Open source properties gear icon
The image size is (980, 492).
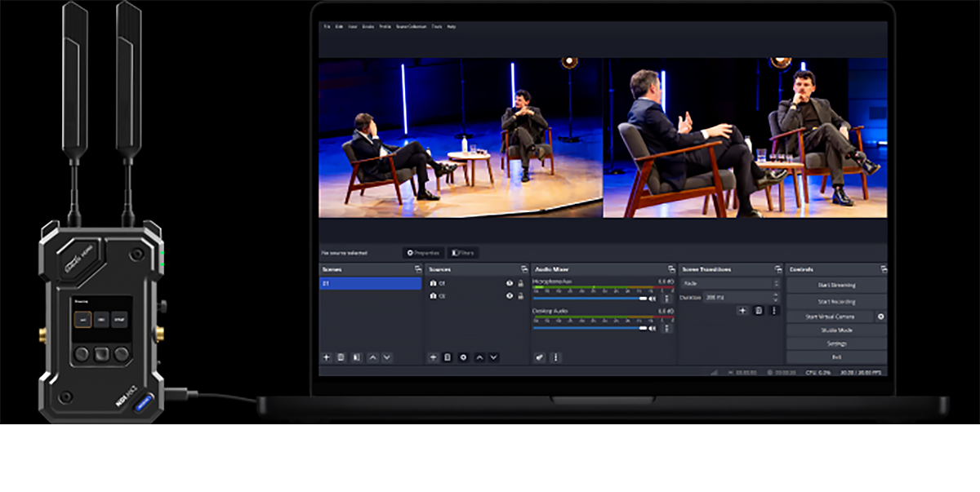(463, 357)
